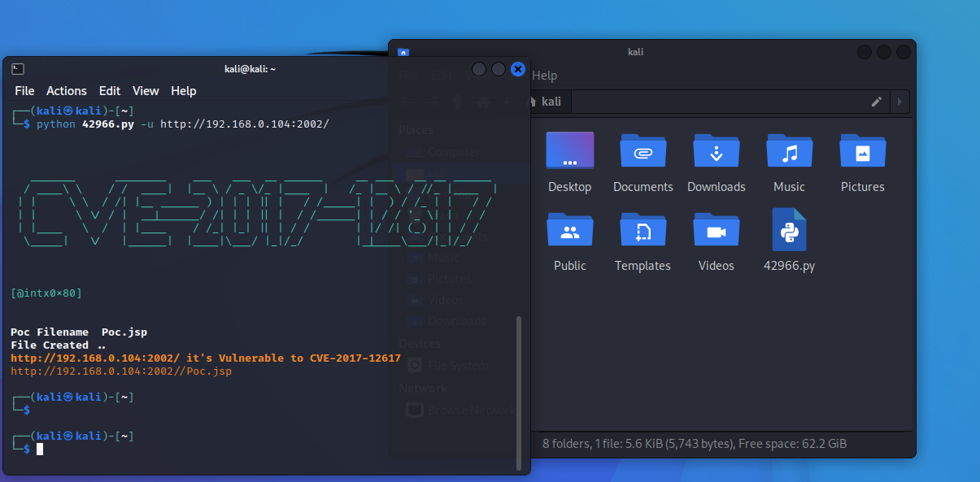Open the Documents folder icon

pos(643,150)
